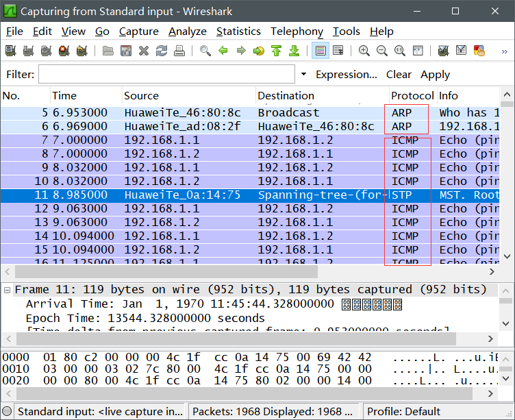Go forward in packet history
This screenshot has height=420, width=515.
241,51
